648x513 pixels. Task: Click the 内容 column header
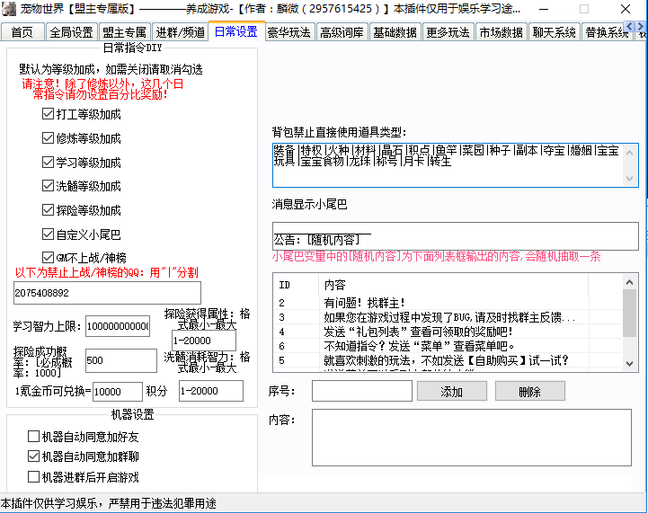335,284
